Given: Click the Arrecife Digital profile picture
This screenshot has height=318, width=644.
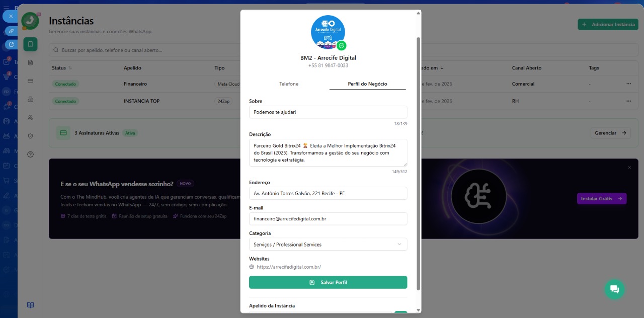Looking at the screenshot, I should coord(328,31).
